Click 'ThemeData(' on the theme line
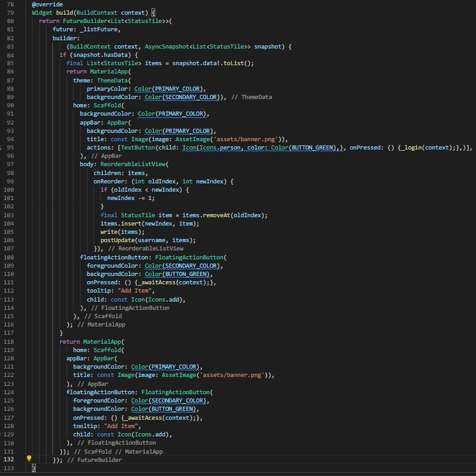The image size is (476, 476). pyautogui.click(x=114, y=81)
